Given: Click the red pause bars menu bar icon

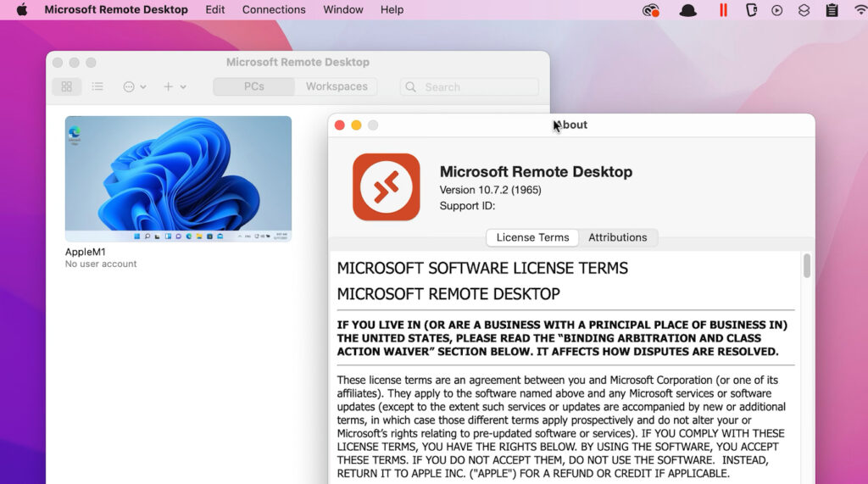Looking at the screenshot, I should coord(723,10).
